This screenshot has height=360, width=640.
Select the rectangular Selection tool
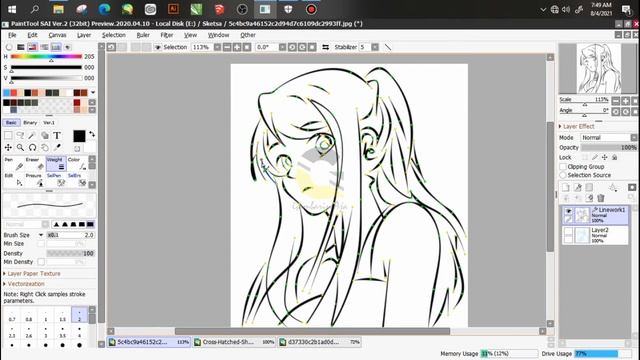[x=8, y=135]
